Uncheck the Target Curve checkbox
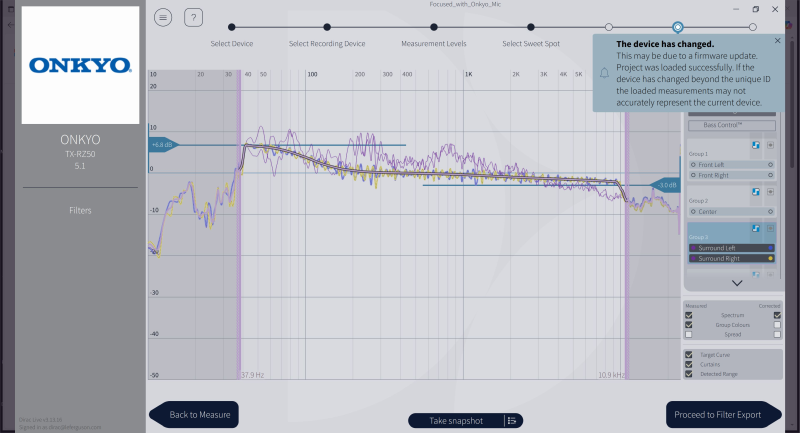Screen dimensions: 800x433 coord(688,354)
